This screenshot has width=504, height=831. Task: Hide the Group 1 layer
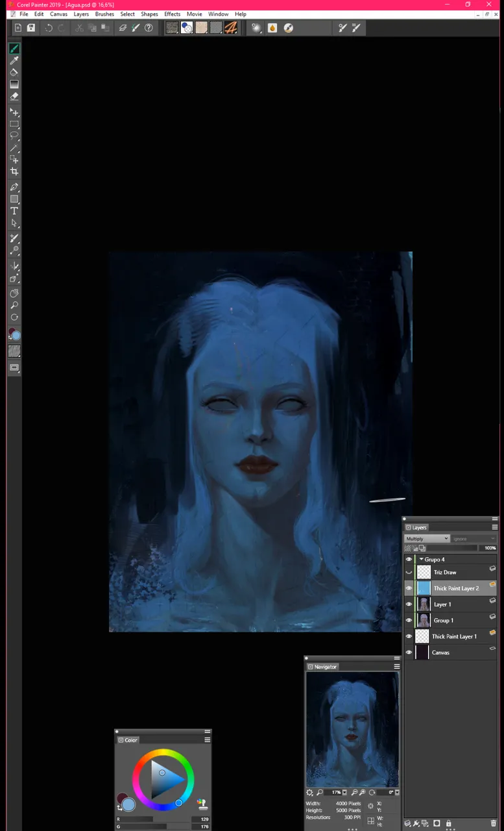tap(409, 620)
